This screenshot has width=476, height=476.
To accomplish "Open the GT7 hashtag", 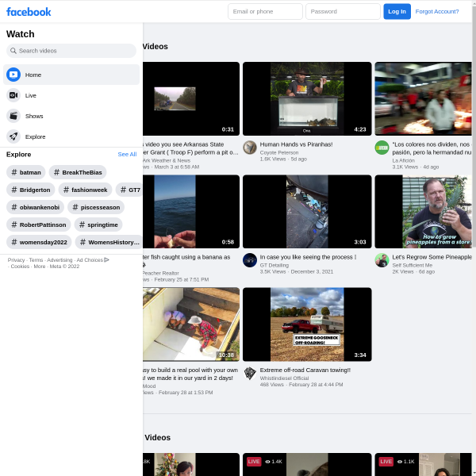I will [129, 190].
